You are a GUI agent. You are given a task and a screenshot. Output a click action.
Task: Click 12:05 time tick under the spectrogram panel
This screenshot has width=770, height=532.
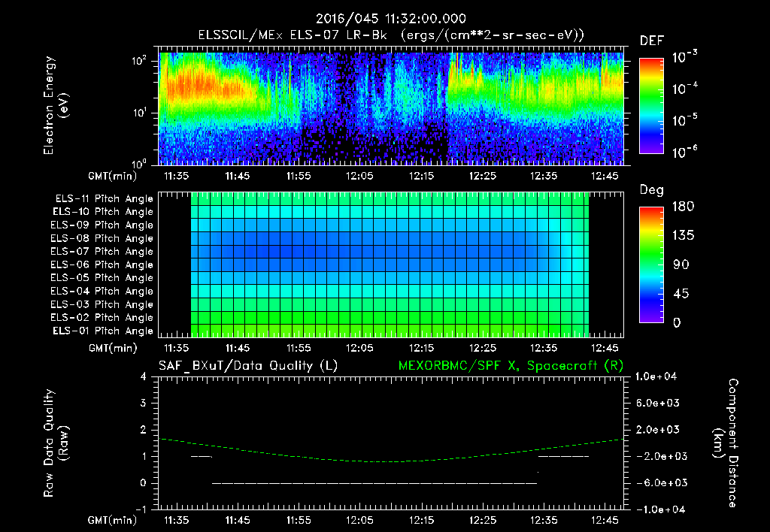tap(359, 176)
